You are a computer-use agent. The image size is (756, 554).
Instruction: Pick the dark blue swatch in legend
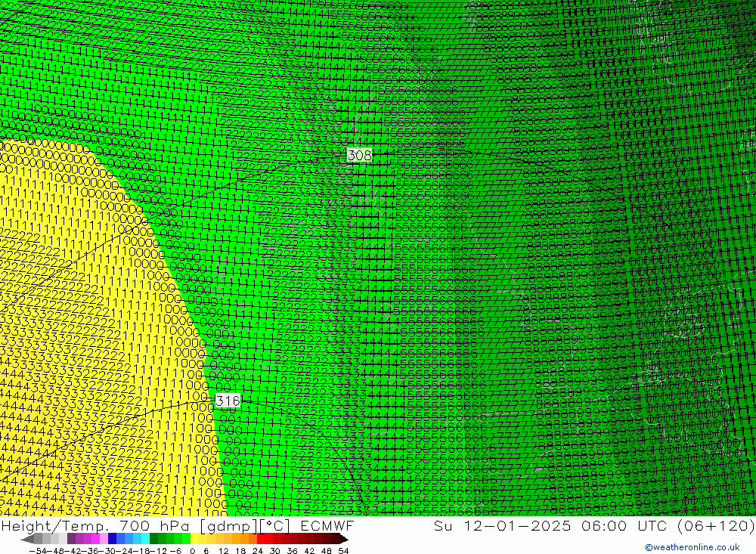tap(113, 539)
